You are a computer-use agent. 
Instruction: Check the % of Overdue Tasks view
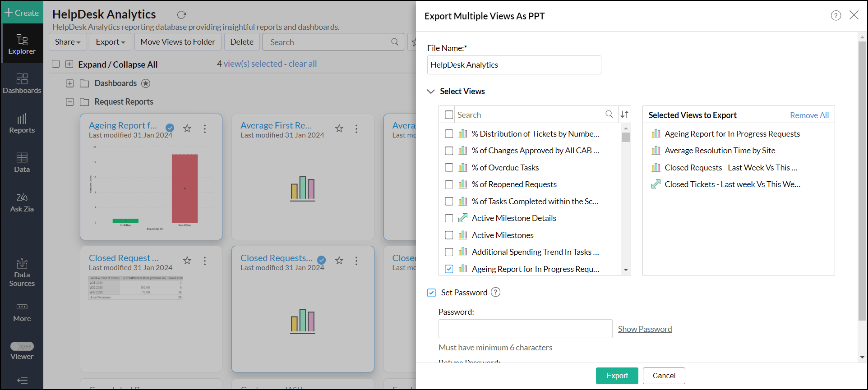tap(449, 168)
